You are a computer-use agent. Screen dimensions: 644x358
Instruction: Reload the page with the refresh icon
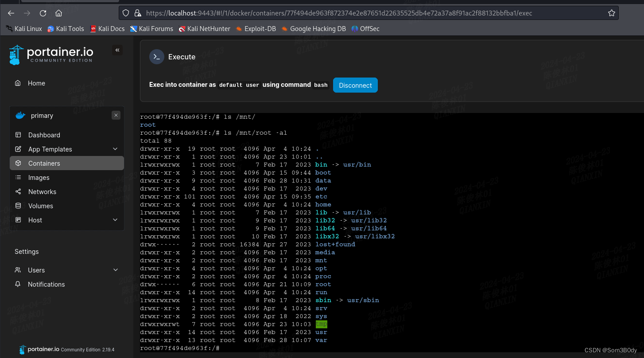tap(43, 13)
